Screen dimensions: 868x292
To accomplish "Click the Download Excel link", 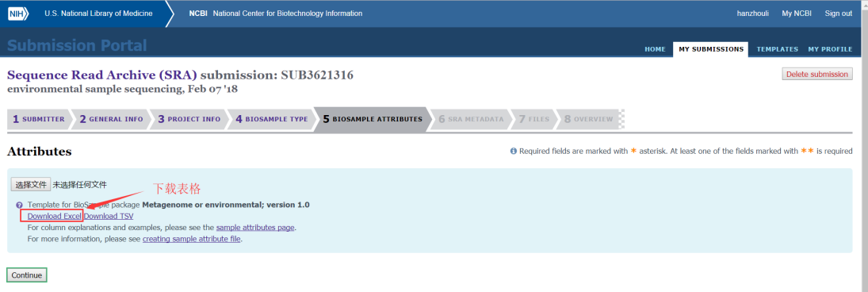I will pyautogui.click(x=54, y=216).
